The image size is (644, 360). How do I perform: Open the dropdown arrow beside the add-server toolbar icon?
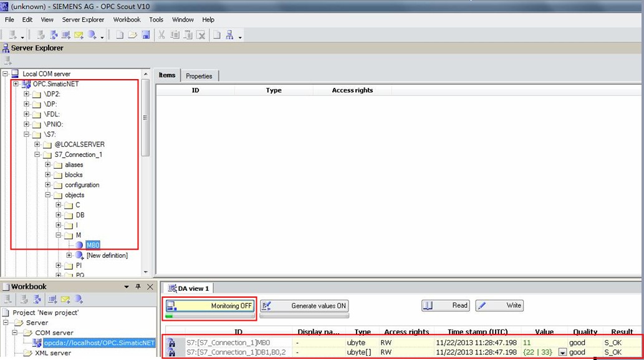[x=22, y=37]
